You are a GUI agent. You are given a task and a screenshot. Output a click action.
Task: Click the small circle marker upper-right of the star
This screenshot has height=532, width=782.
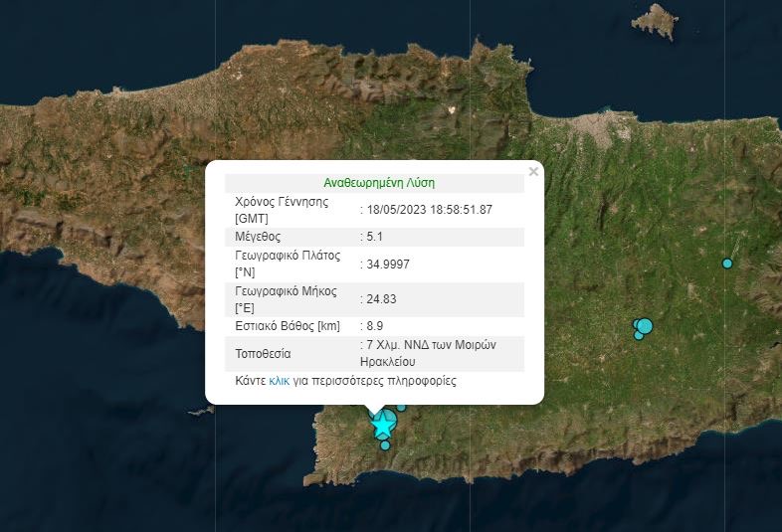point(402,407)
